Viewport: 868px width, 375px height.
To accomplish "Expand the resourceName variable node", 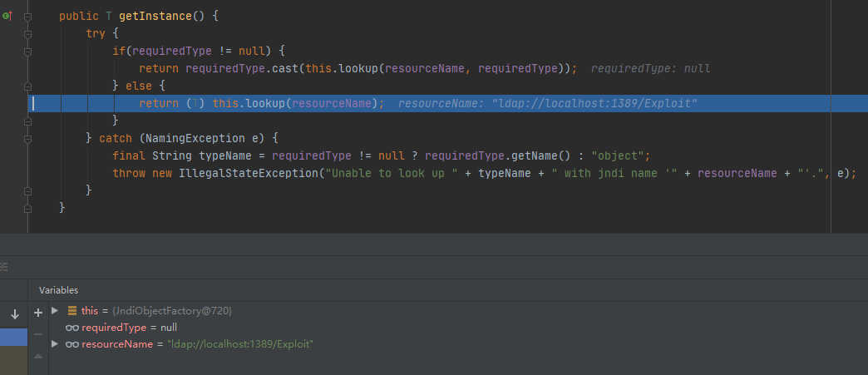I will [55, 344].
